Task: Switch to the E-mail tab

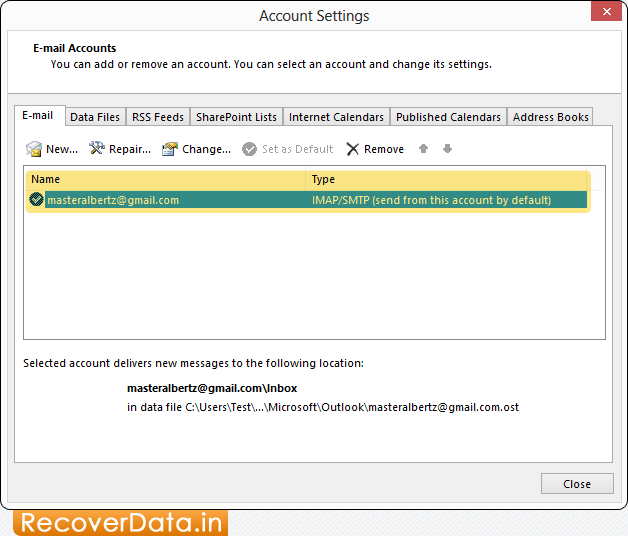Action: (38, 115)
